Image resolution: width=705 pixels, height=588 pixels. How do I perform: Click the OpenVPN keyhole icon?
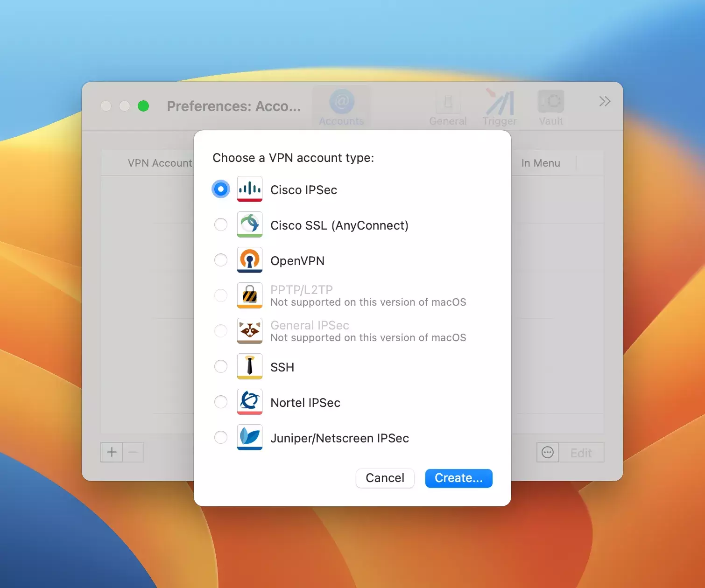pos(250,260)
